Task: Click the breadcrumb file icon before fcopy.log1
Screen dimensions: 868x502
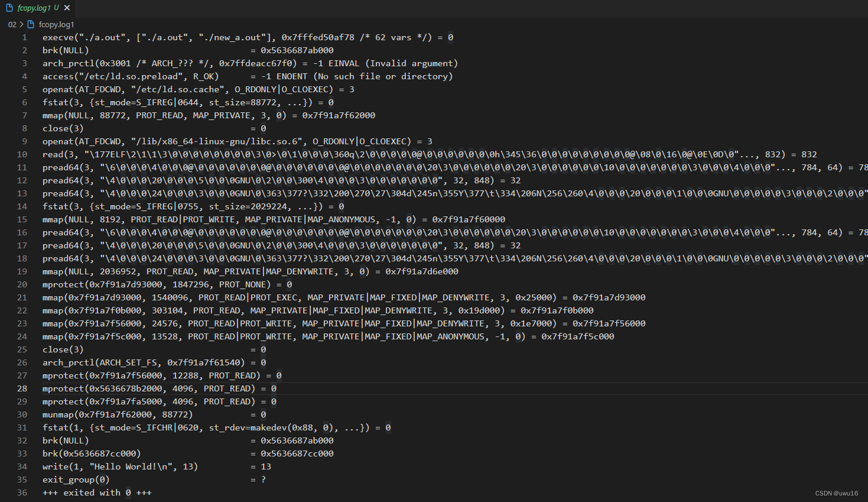Action: (31, 24)
